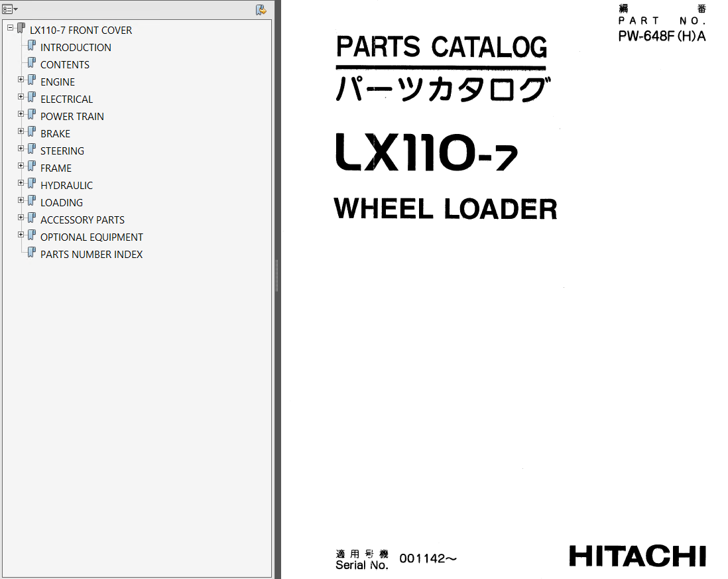Click the serial number 001142~
Screen dimensions: 728x579
428,558
